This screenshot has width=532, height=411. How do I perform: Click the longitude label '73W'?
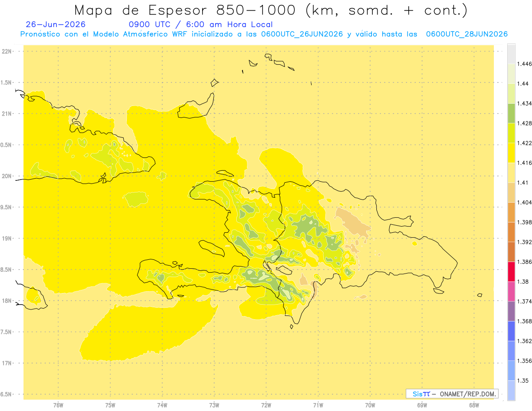214,405
